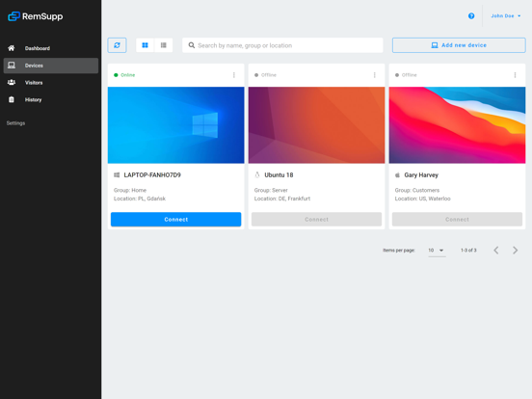Click the green Online status indicator

coord(124,75)
